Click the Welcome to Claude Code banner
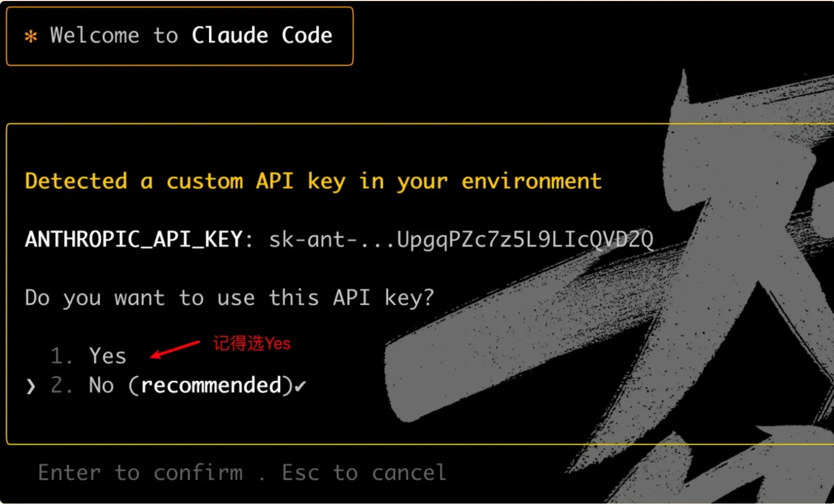834x504 pixels. coord(180,36)
